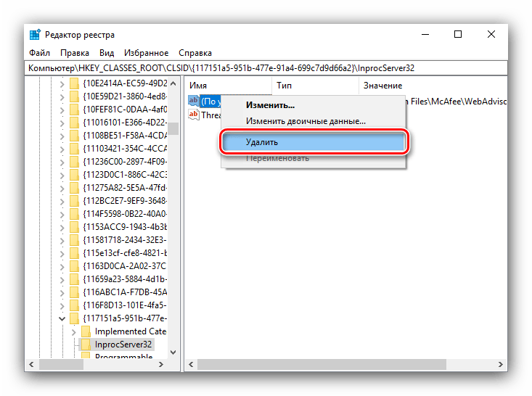
Task: Click folder icon of {1153ACC9-1943-4b3b key
Action: tap(74, 227)
